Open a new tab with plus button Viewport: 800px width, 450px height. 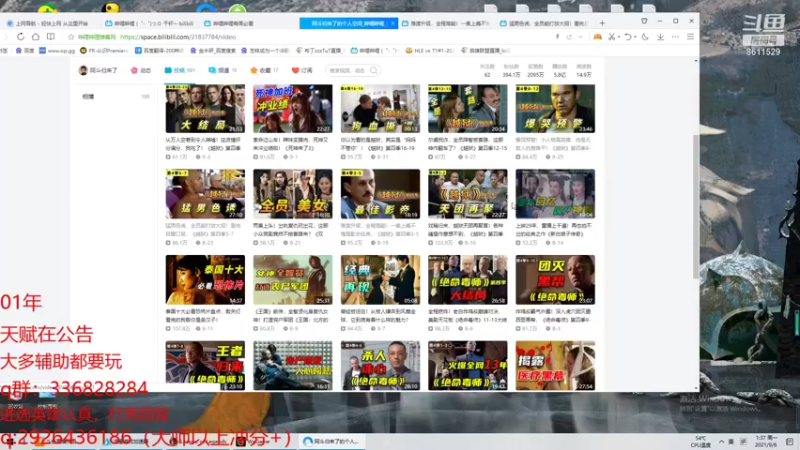pos(602,23)
